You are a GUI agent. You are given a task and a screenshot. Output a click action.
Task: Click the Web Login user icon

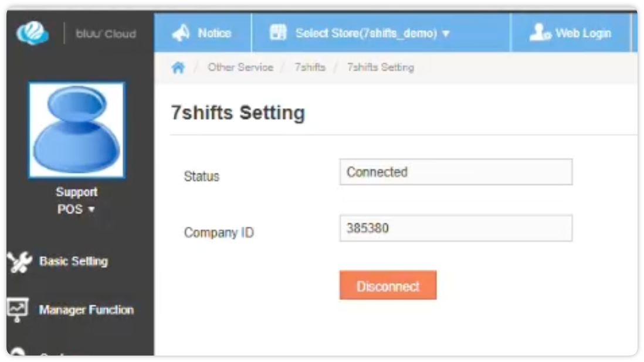[x=540, y=33]
